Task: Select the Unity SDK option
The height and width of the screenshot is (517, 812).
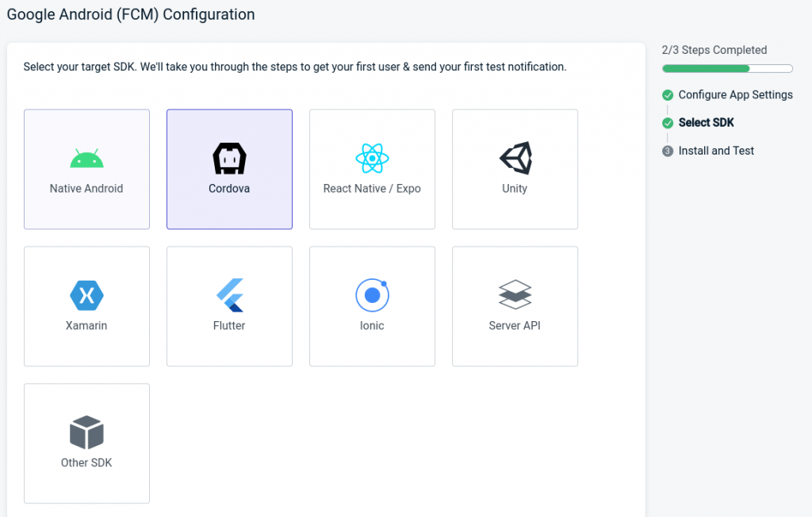Action: coord(515,169)
